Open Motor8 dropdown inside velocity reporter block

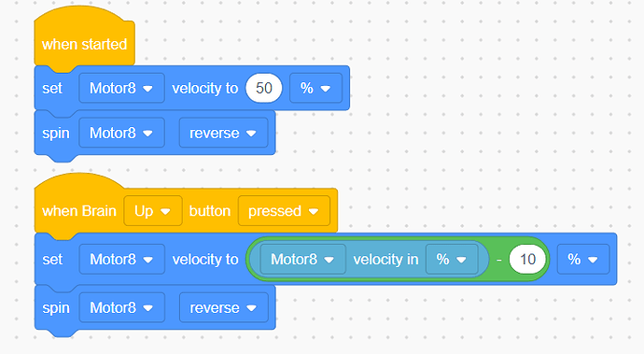tap(303, 260)
